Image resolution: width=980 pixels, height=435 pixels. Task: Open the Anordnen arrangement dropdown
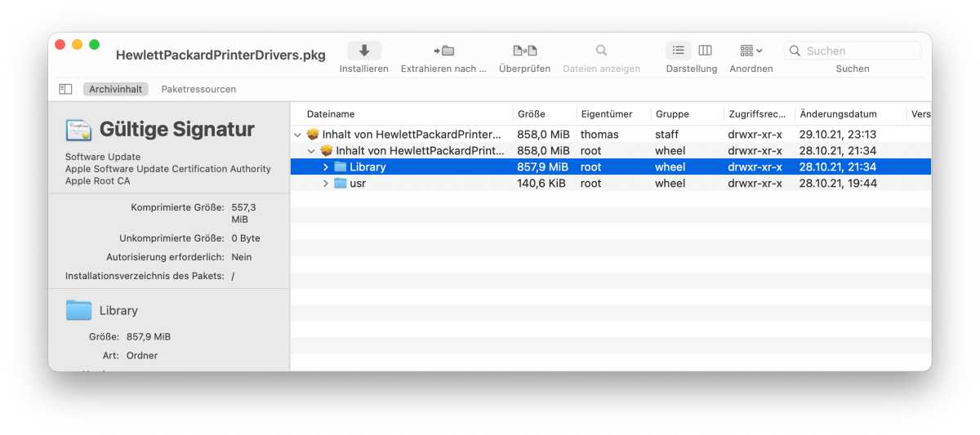point(751,51)
